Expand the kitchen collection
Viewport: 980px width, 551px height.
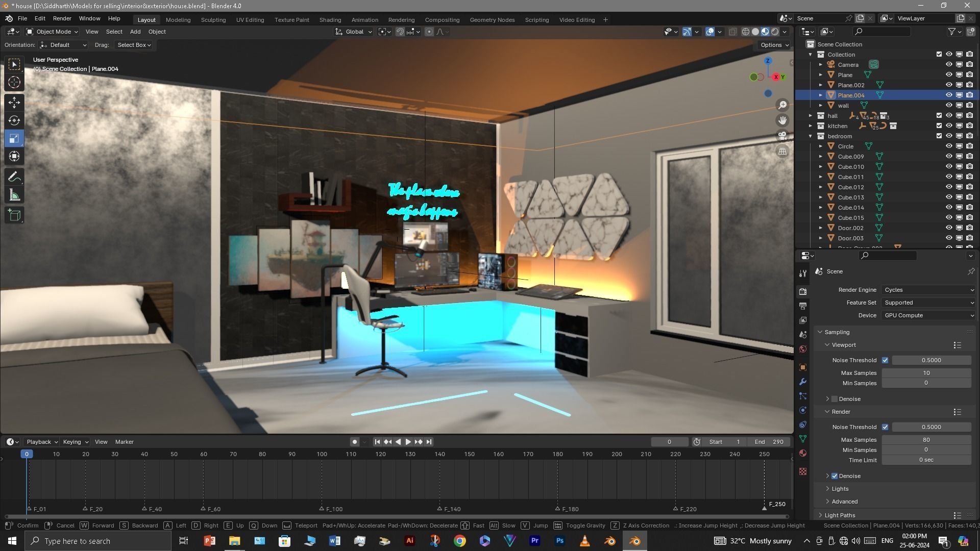(x=810, y=126)
